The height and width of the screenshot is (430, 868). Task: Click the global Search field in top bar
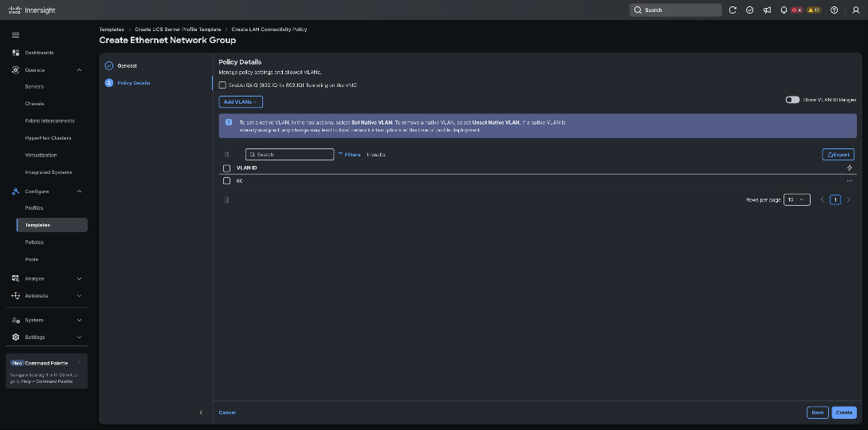click(x=675, y=10)
